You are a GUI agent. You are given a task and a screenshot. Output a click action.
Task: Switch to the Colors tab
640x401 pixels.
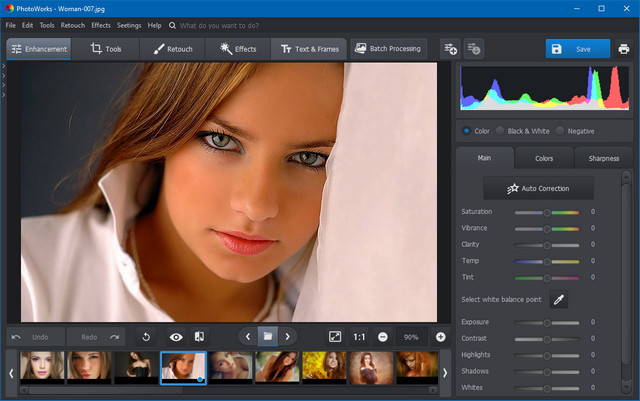click(x=544, y=158)
